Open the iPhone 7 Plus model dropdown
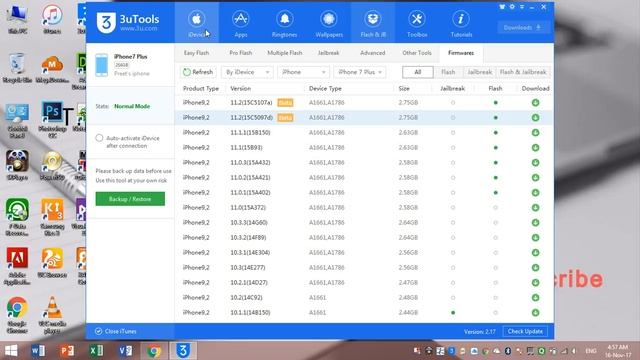The width and height of the screenshot is (640, 360). (x=360, y=72)
